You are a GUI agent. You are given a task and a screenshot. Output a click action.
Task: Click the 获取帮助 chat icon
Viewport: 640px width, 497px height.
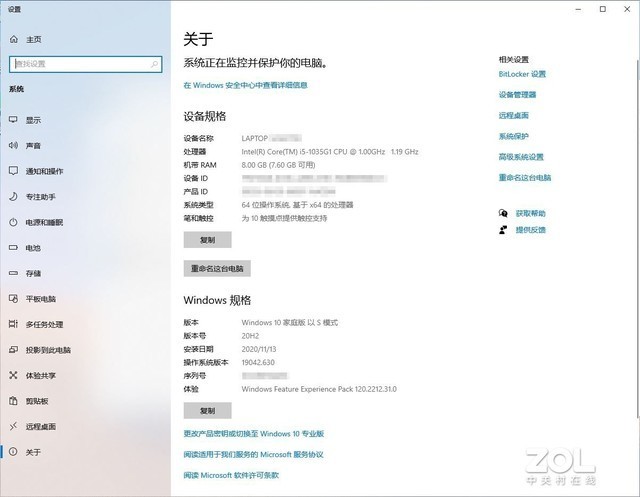503,213
